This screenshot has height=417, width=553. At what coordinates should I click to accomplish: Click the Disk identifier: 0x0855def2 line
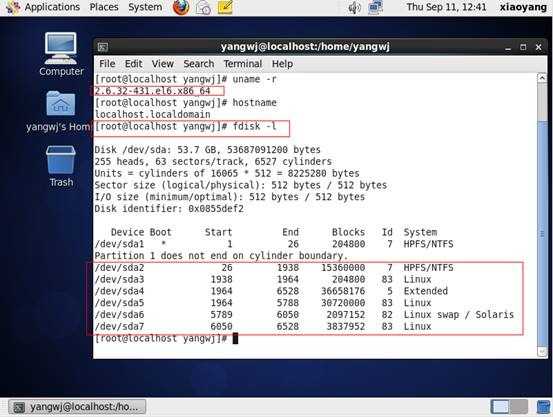pyautogui.click(x=169, y=208)
